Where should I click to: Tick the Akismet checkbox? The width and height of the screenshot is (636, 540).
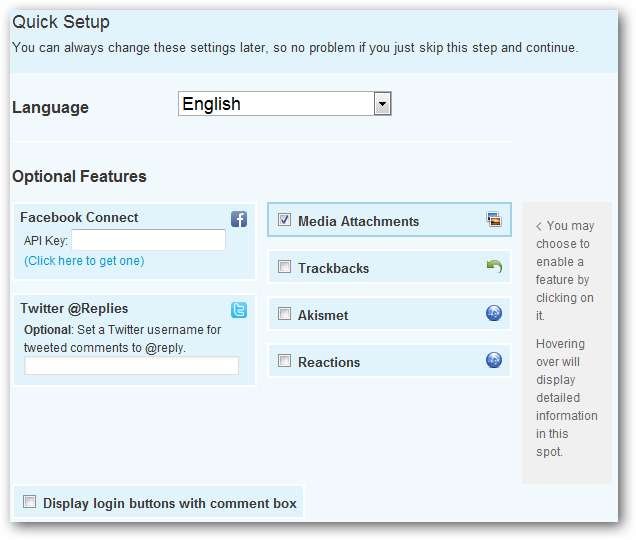[285, 314]
